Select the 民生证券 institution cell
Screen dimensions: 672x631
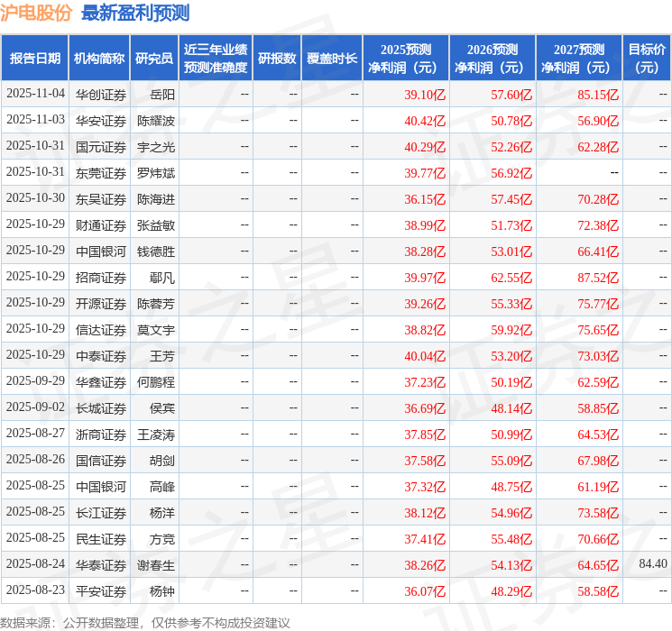[x=101, y=539]
